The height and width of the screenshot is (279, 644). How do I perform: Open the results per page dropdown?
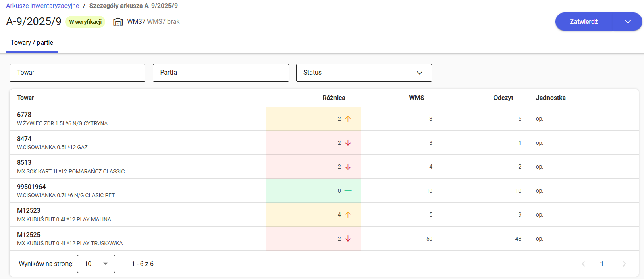[96, 264]
